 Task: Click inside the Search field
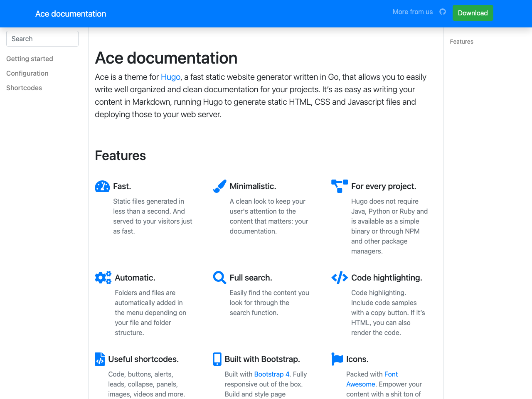[42, 38]
